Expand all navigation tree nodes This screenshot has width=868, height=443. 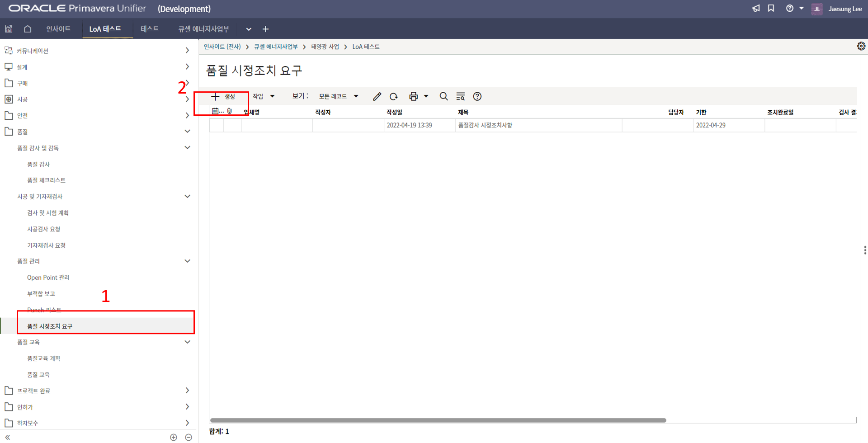point(174,437)
